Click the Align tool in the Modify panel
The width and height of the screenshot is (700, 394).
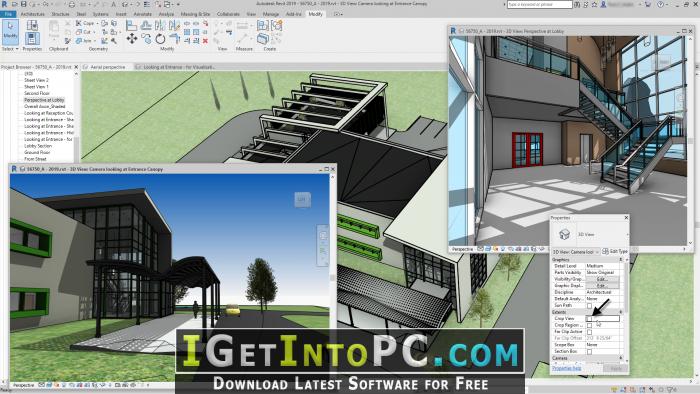tap(131, 25)
